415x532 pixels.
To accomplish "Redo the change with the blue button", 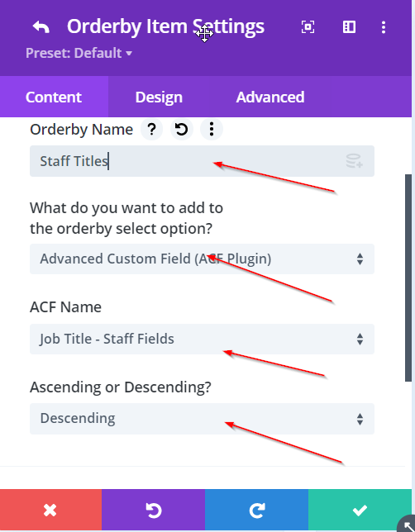I will pos(257,510).
